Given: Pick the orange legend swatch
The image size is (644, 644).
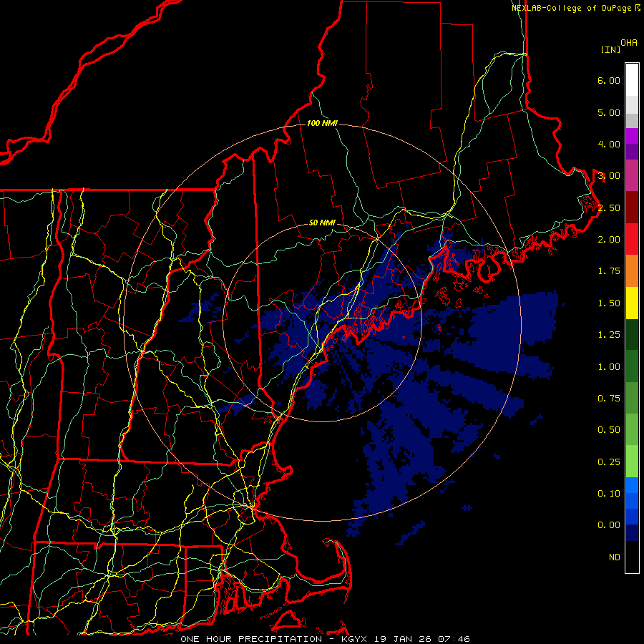Looking at the screenshot, I should click(632, 271).
